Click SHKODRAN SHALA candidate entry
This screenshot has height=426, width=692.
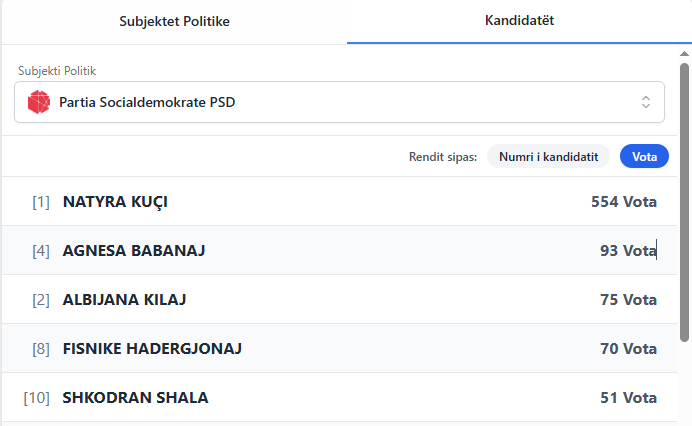click(135, 398)
